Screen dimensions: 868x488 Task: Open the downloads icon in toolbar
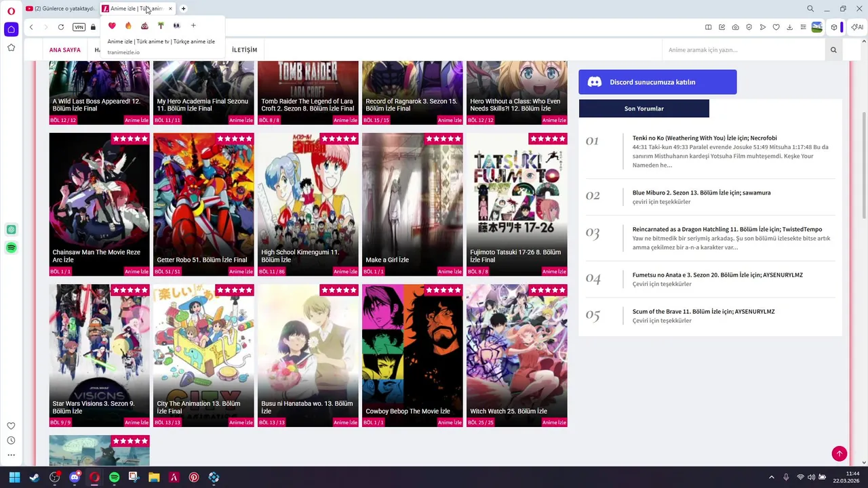789,27
